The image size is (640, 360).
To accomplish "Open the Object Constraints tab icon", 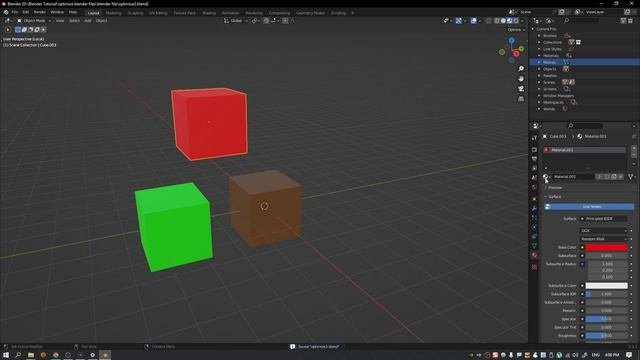I will coord(534,237).
